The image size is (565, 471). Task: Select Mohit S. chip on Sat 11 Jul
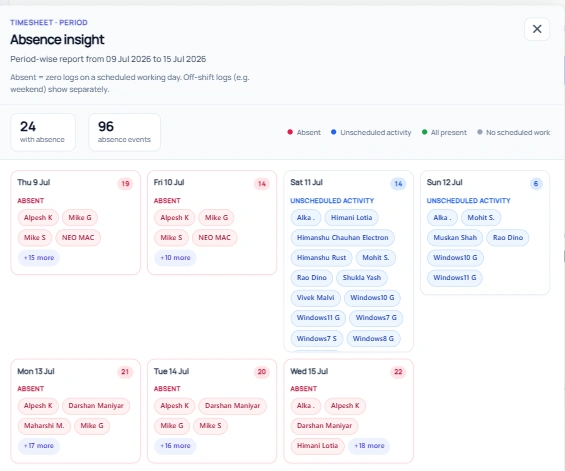tap(376, 258)
